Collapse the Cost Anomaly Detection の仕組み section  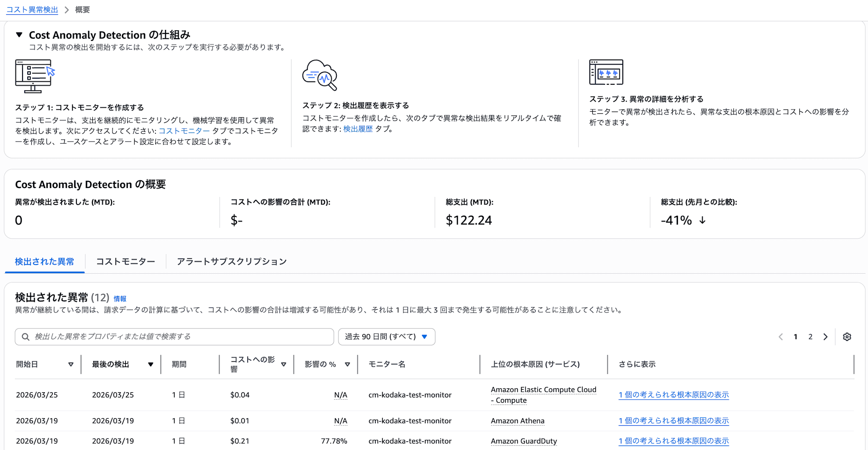(19, 35)
